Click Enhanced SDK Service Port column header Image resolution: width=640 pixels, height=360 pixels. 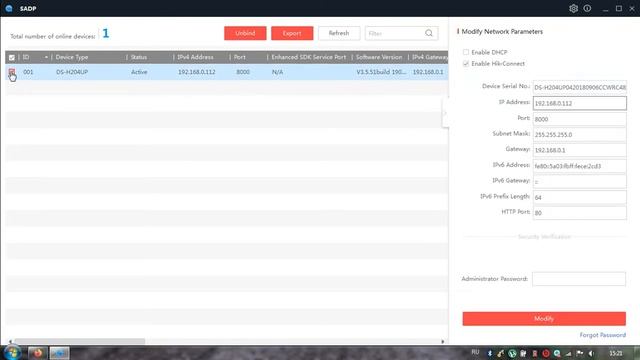[x=309, y=57]
